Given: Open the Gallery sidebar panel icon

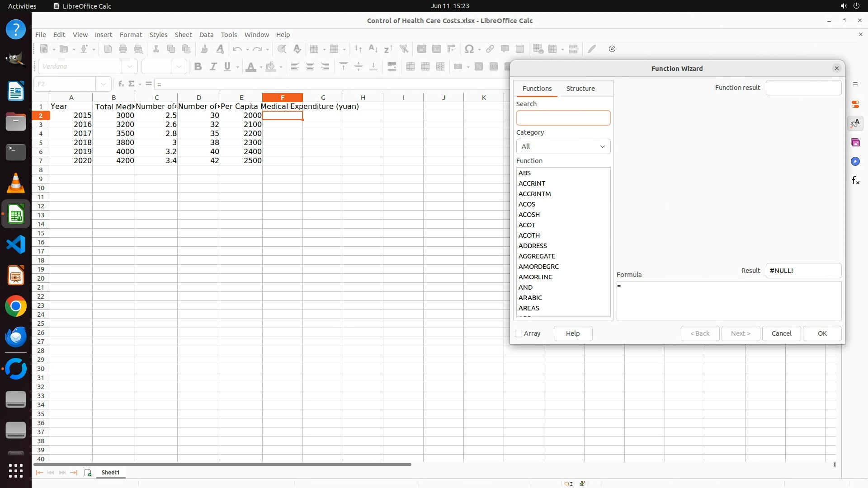Looking at the screenshot, I should tap(855, 143).
